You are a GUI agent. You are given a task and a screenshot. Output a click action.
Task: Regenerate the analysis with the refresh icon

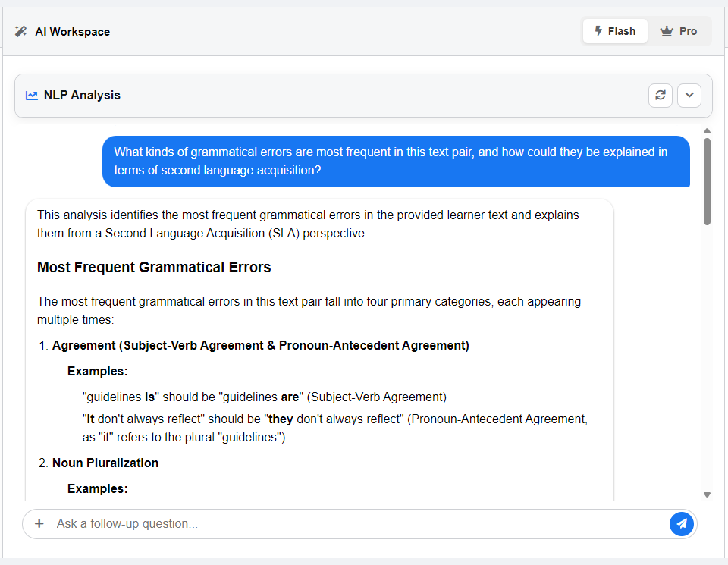point(661,96)
